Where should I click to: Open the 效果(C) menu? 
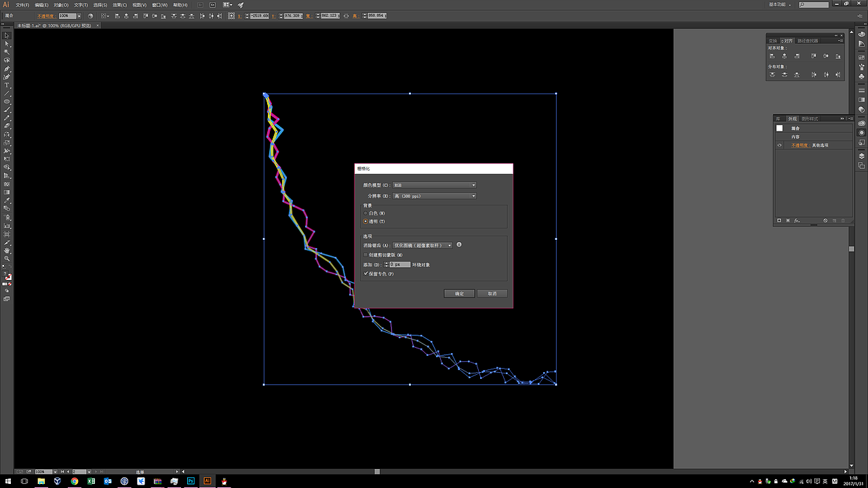pos(119,5)
